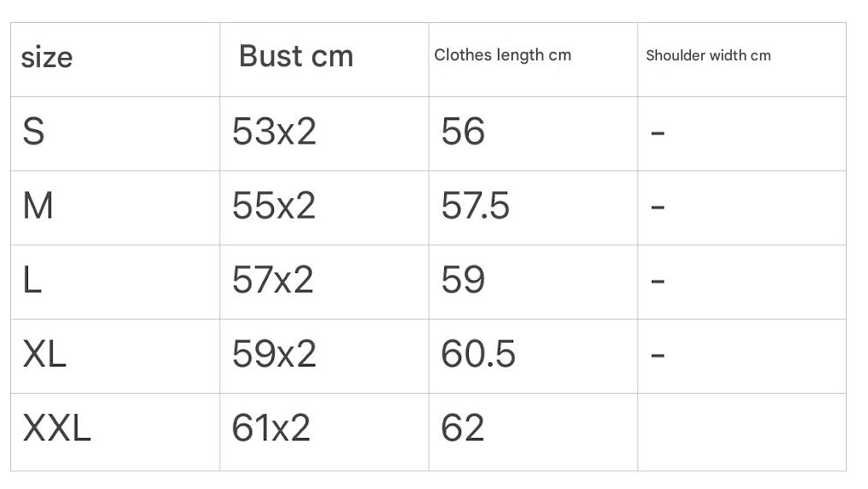Click the size L row label
This screenshot has width=868, height=489.
32,280
